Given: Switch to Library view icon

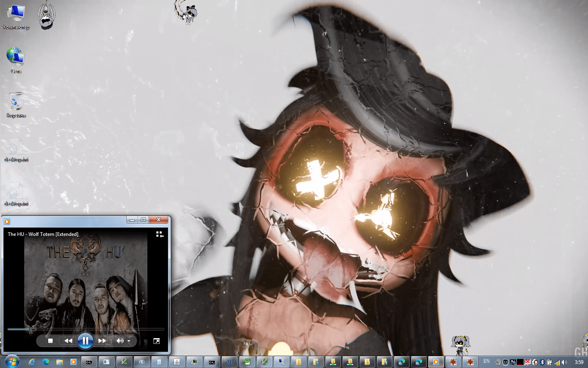Looking at the screenshot, I should (160, 234).
